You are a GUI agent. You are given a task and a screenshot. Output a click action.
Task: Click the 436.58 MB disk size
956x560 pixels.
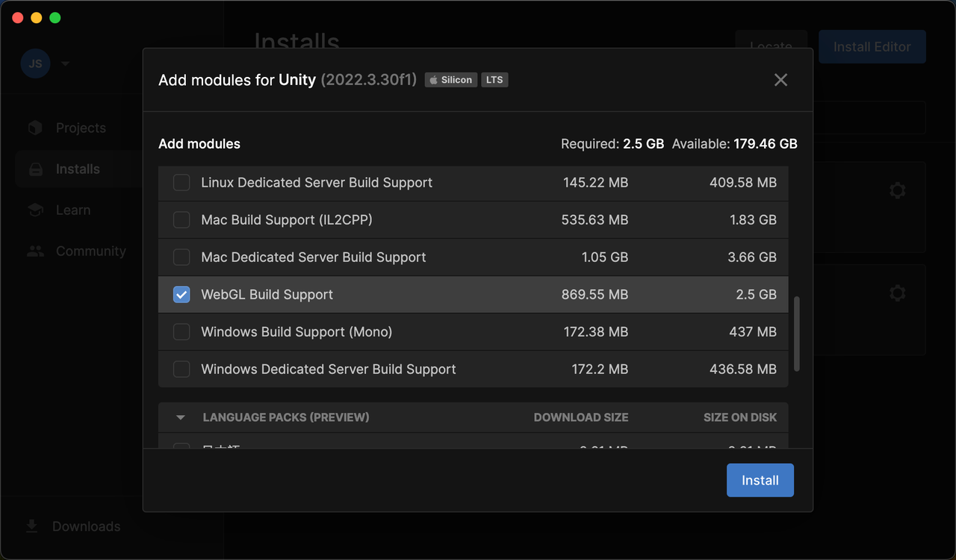(x=743, y=369)
